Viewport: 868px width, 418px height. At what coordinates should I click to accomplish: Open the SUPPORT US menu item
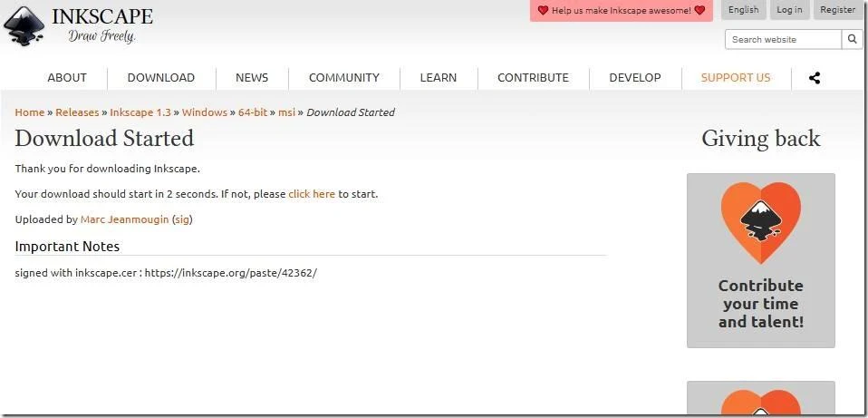(736, 78)
